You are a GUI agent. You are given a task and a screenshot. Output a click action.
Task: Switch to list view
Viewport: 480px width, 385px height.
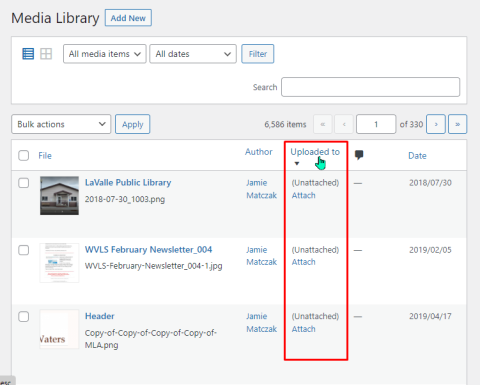coord(28,54)
